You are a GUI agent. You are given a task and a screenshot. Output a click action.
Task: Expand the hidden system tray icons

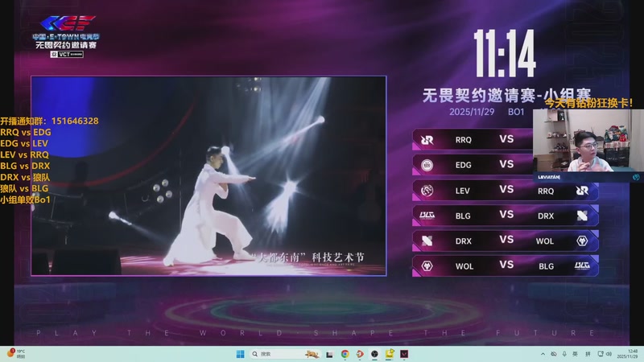click(x=543, y=354)
